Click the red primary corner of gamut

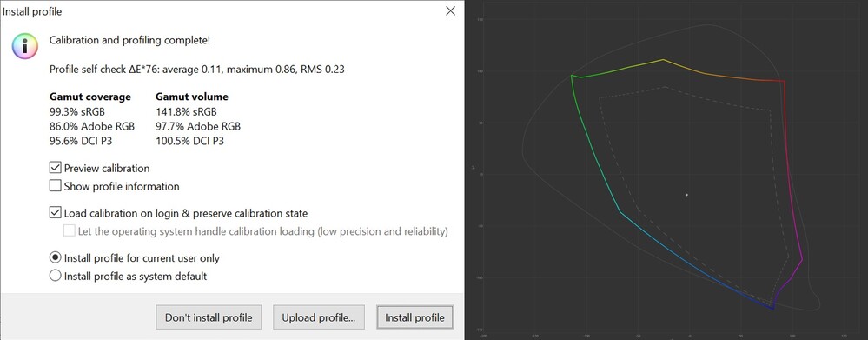784,82
